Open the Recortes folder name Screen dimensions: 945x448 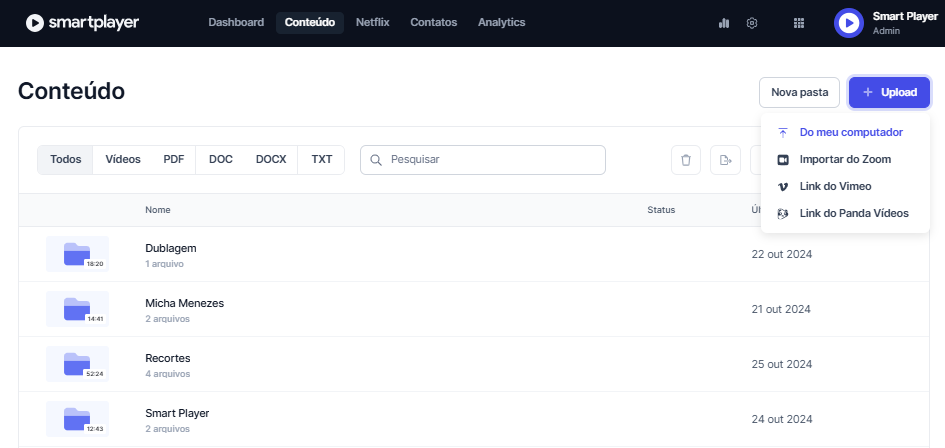coord(168,358)
